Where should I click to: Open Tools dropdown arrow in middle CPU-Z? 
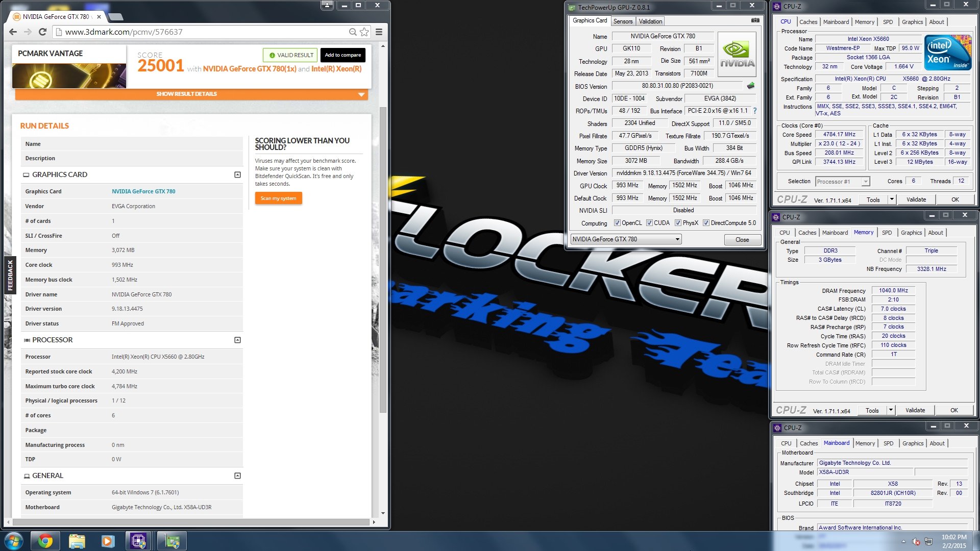click(891, 410)
